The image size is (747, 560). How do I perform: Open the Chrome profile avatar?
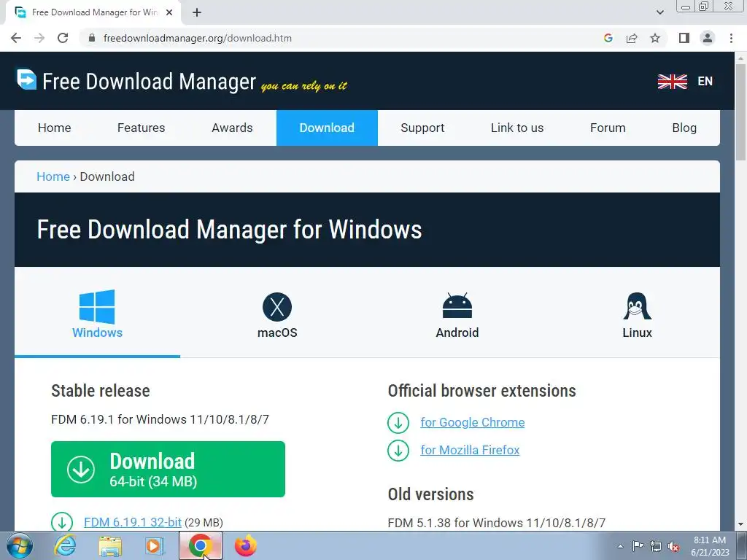(708, 38)
